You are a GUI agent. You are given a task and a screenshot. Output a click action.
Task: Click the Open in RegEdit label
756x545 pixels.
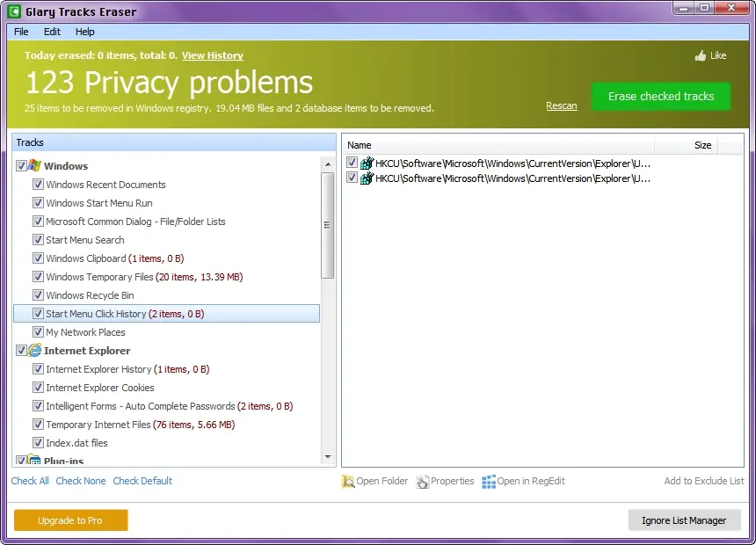pos(531,481)
